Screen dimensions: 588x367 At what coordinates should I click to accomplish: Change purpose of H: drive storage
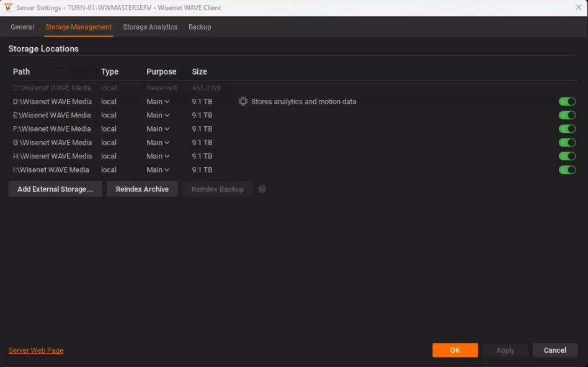pos(158,156)
